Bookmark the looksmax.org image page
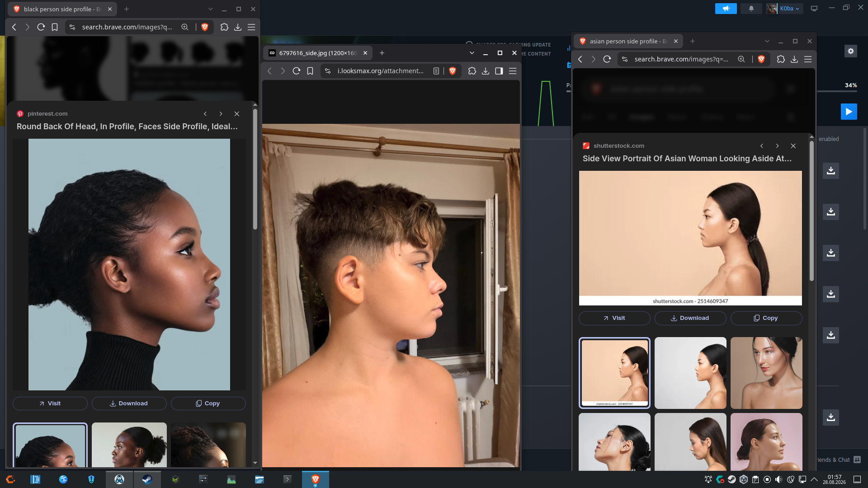868x488 pixels. [310, 71]
